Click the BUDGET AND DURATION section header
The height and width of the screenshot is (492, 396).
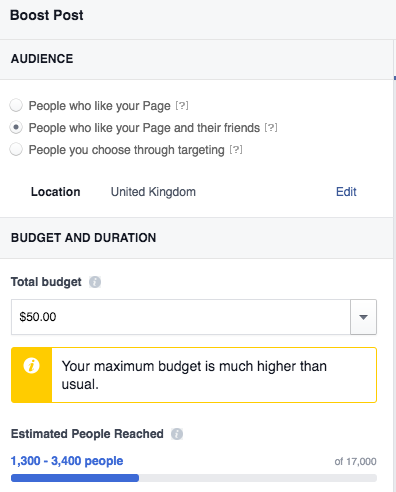(83, 238)
